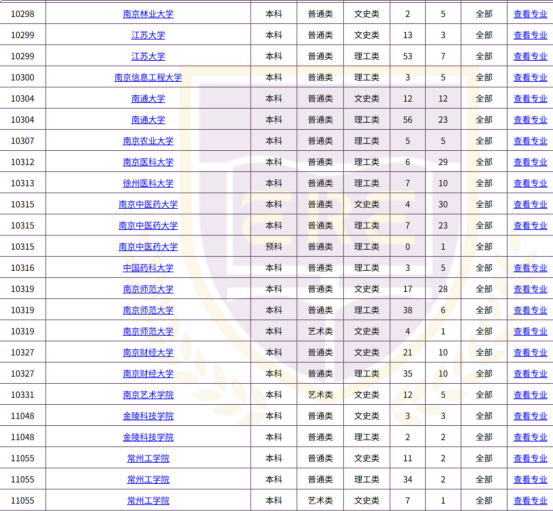Screen dimensions: 553x511
Task: Click 金陵科技学院 link in the 理工类 row
Action: tap(148, 437)
